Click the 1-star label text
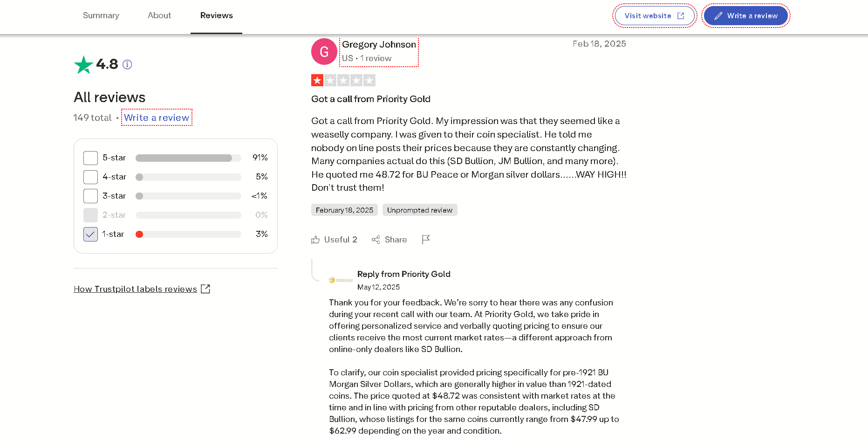The image size is (868, 442). pyautogui.click(x=113, y=234)
